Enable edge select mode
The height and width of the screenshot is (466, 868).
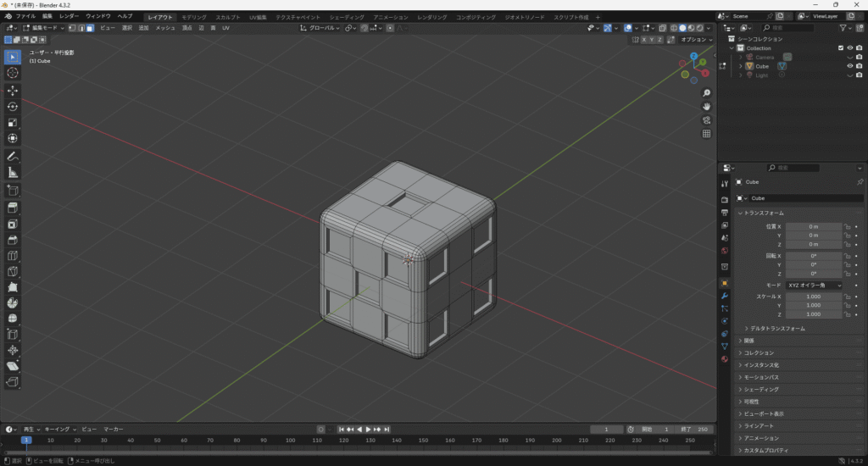(x=81, y=28)
